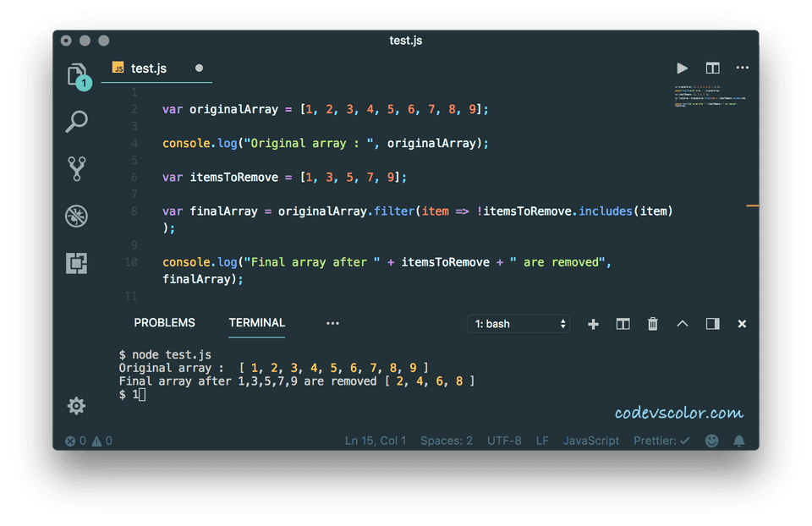Open the Explorer files icon
The width and height of the screenshot is (812, 526).
(x=78, y=75)
